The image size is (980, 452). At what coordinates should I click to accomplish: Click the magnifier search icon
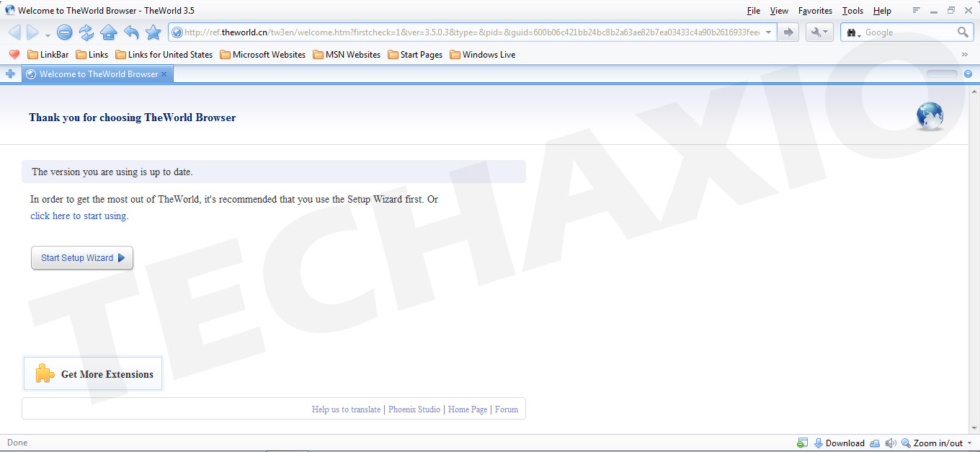(963, 32)
